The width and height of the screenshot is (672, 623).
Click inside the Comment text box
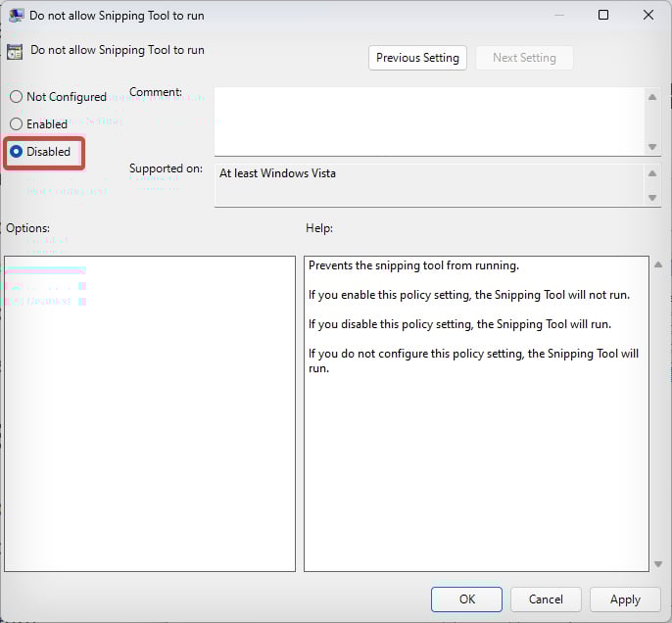(x=429, y=121)
